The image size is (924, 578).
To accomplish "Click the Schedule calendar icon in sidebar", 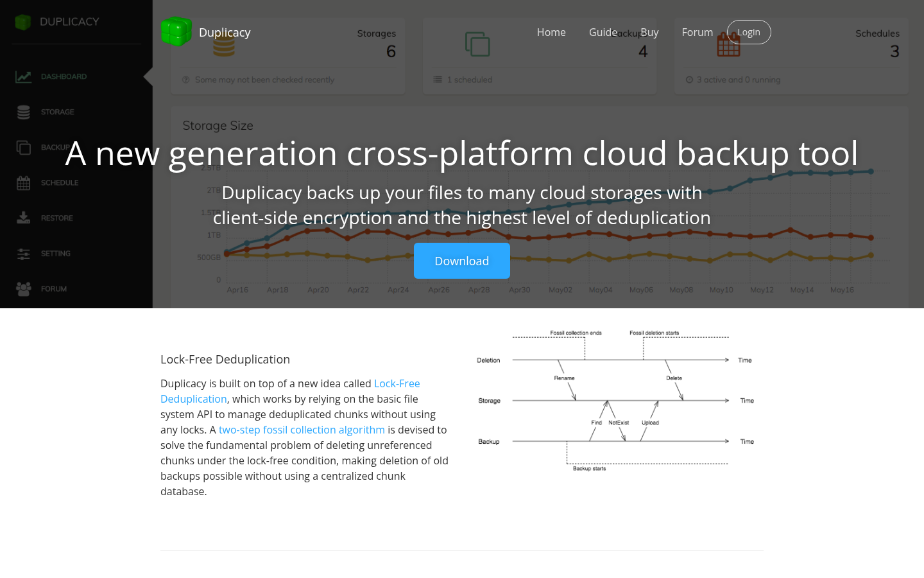I will [x=24, y=182].
